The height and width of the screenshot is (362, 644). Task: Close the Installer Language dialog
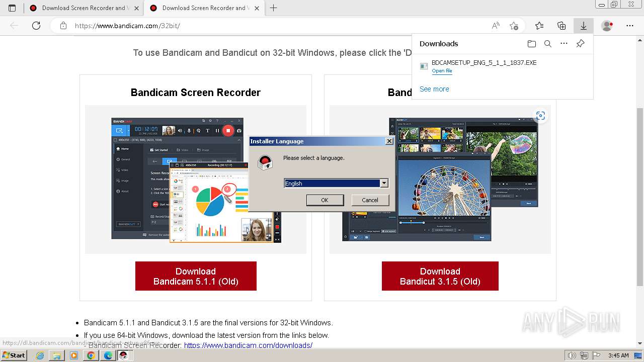click(389, 141)
